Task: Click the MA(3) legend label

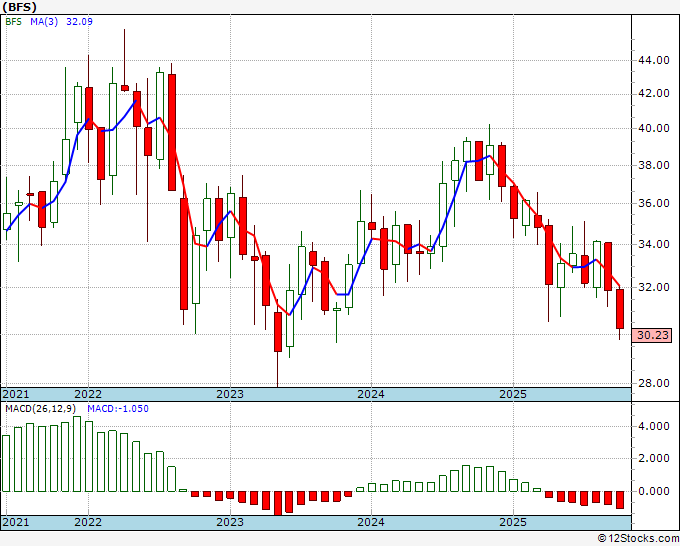Action: [x=44, y=22]
